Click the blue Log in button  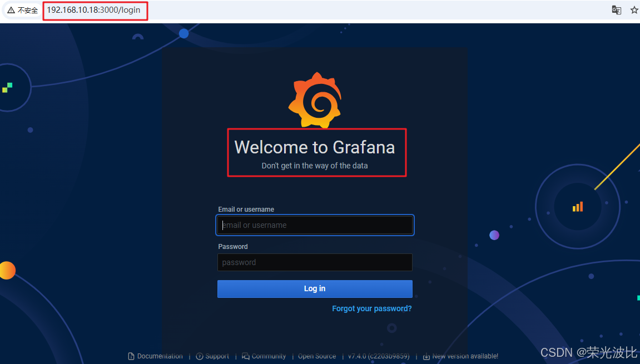(x=315, y=288)
